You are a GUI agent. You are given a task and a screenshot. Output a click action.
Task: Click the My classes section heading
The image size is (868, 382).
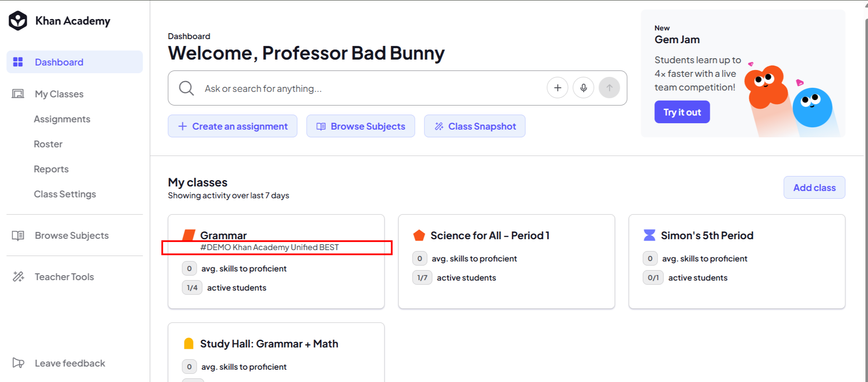[198, 182]
